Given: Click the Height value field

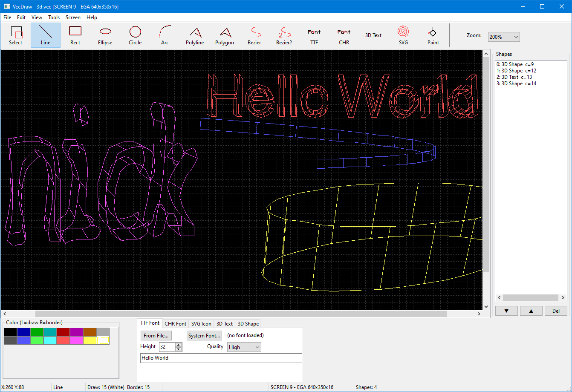Looking at the screenshot, I should click(167, 347).
